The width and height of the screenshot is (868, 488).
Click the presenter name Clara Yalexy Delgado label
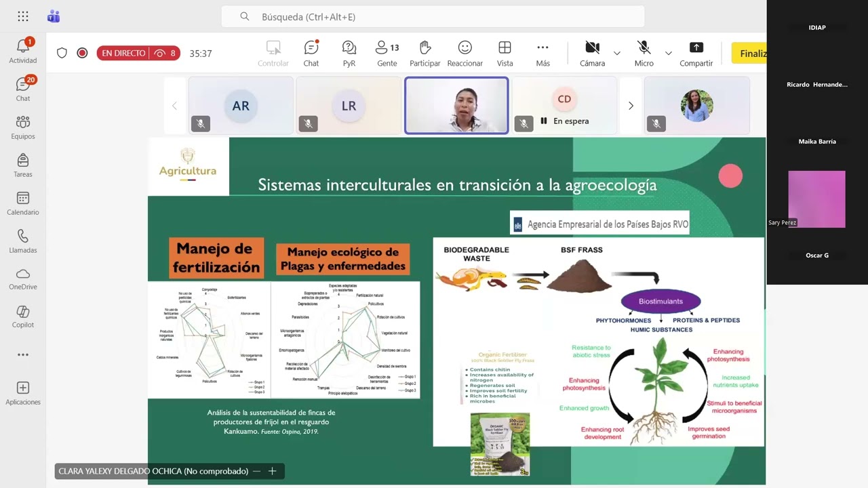153,471
